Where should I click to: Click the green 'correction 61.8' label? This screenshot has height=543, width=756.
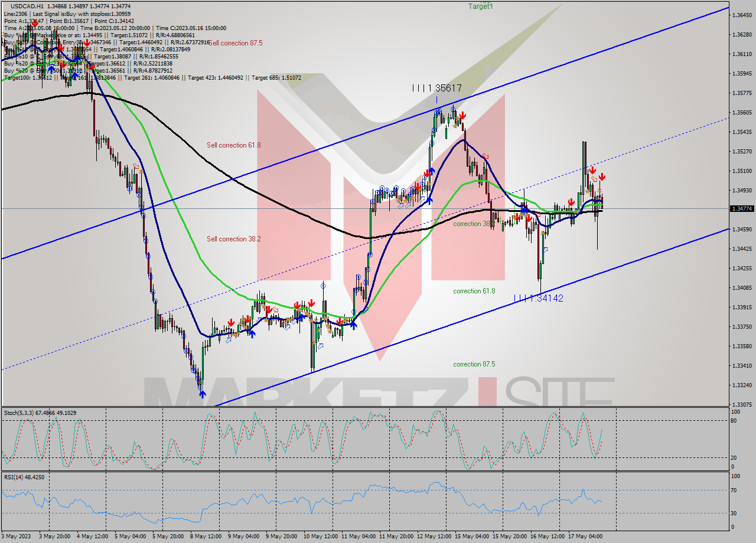(x=474, y=291)
